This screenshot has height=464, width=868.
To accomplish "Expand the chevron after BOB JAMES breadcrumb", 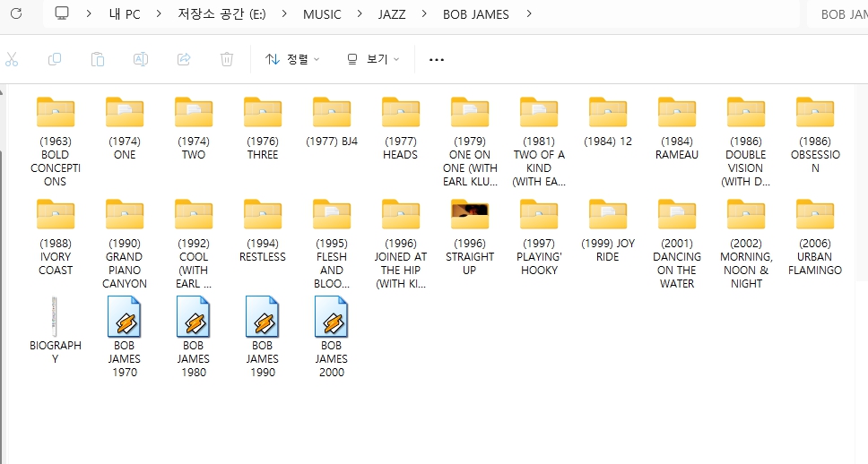I will click(529, 14).
